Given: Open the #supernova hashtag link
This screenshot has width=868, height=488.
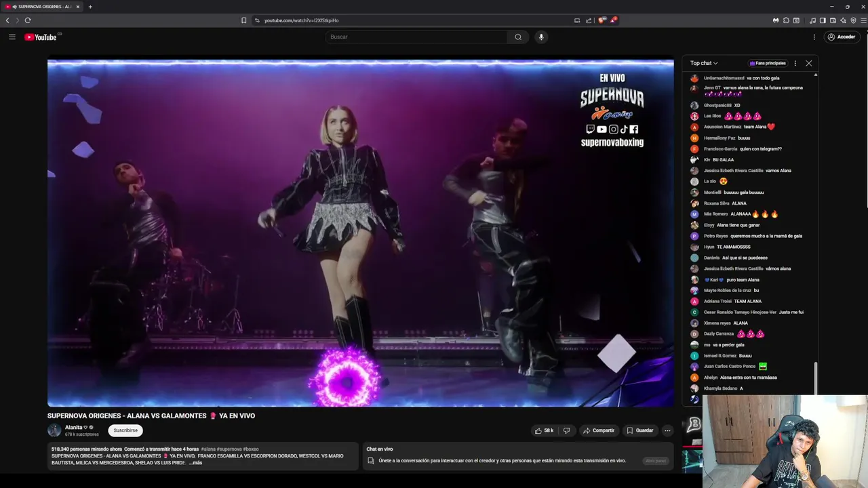Looking at the screenshot, I should [x=229, y=449].
